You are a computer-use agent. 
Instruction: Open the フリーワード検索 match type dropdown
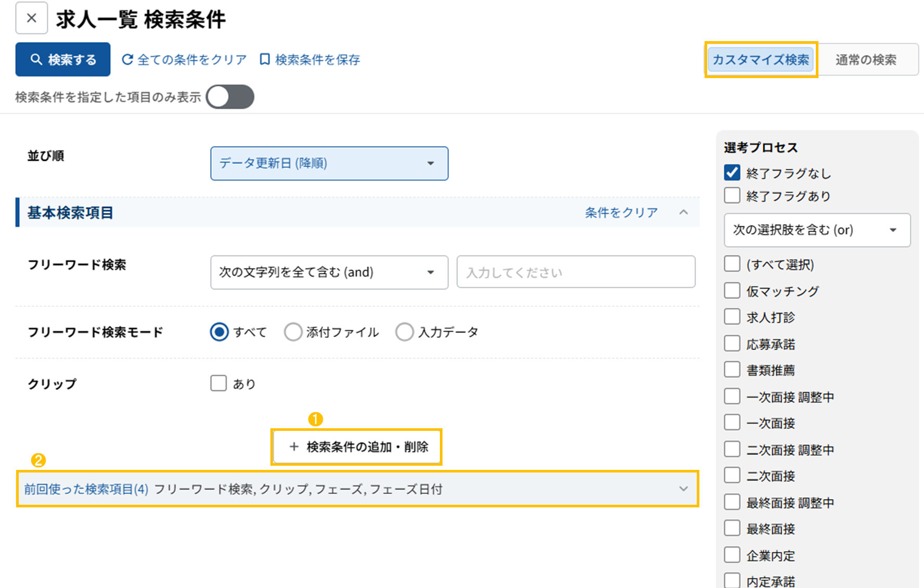(x=329, y=272)
